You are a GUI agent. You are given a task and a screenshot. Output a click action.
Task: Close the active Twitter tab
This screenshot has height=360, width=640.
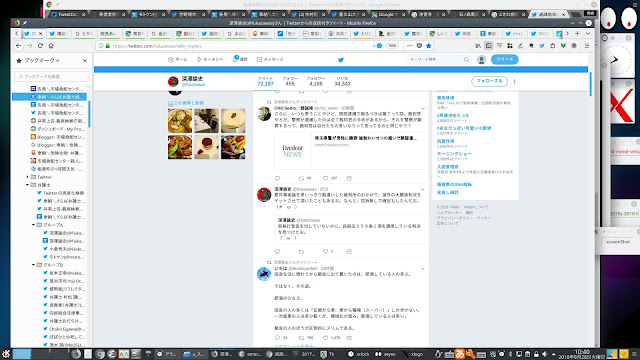40,34
